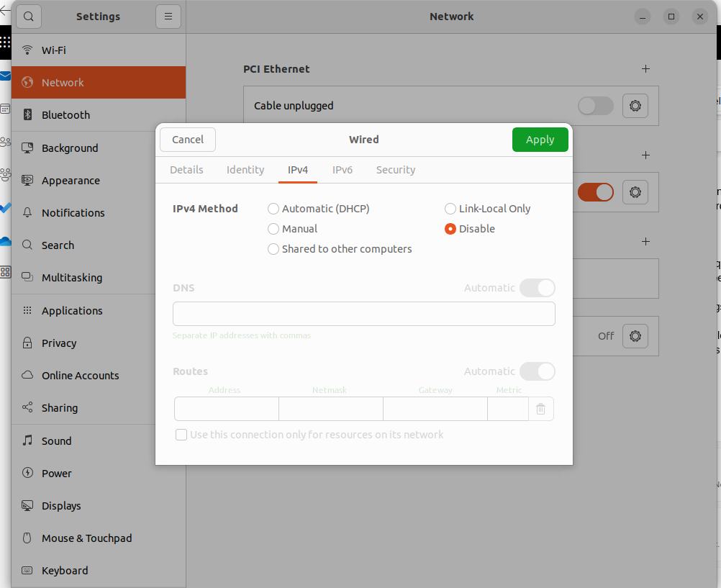
Task: Open the Bluetooth settings panel
Action: [x=65, y=115]
